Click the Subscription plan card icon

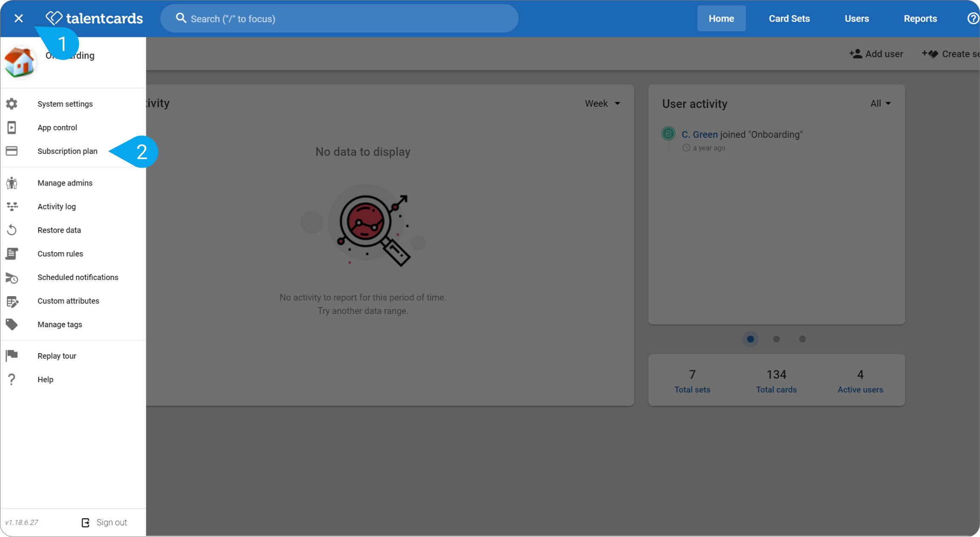click(x=11, y=151)
